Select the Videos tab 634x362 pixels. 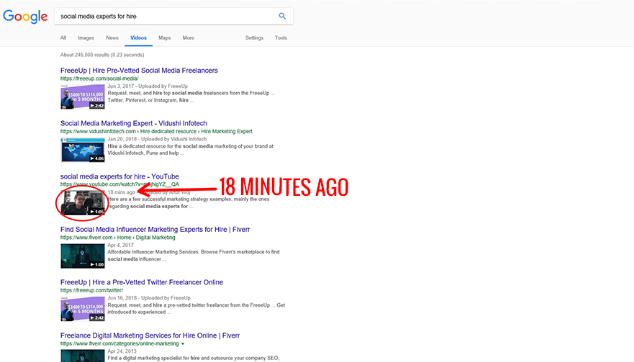tap(138, 38)
